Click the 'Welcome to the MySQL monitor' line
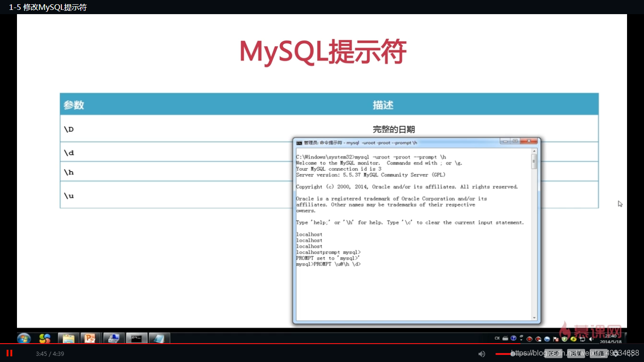 point(379,163)
